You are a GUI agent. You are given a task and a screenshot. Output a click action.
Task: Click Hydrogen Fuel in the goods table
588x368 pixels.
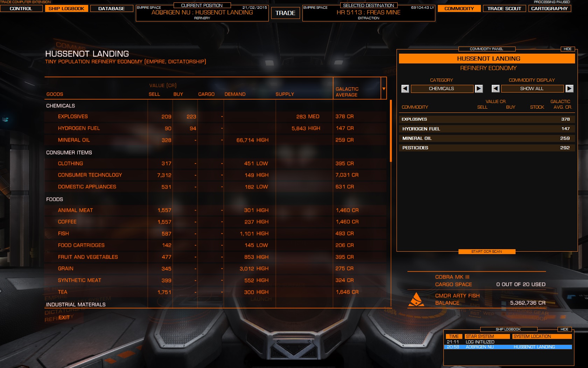pyautogui.click(x=215, y=128)
